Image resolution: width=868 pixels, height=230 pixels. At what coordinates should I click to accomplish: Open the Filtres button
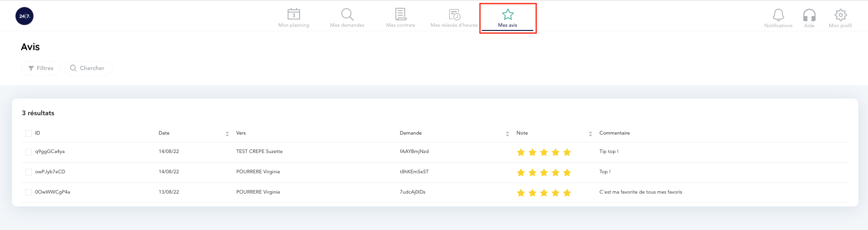pyautogui.click(x=41, y=68)
